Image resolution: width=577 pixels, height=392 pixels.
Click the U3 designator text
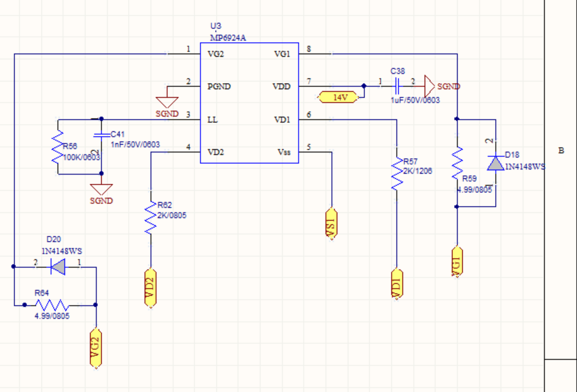(216, 26)
